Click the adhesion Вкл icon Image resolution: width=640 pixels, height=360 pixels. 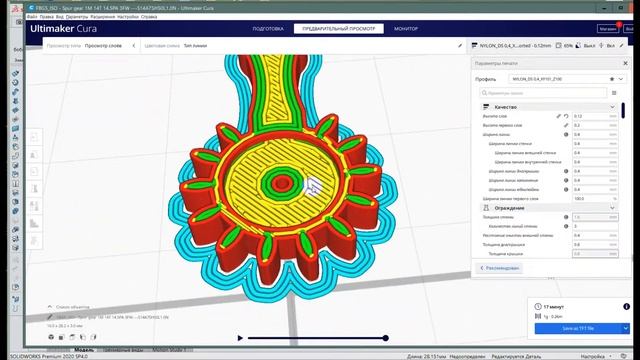pos(602,46)
